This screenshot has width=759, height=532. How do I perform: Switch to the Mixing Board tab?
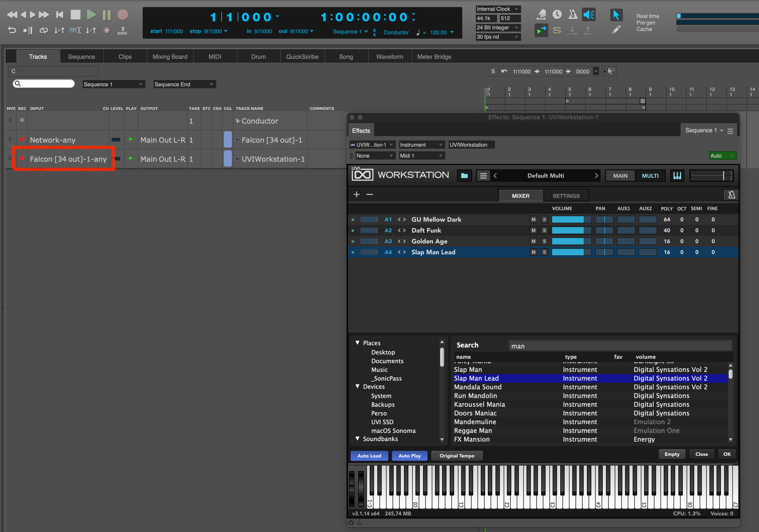pos(170,56)
